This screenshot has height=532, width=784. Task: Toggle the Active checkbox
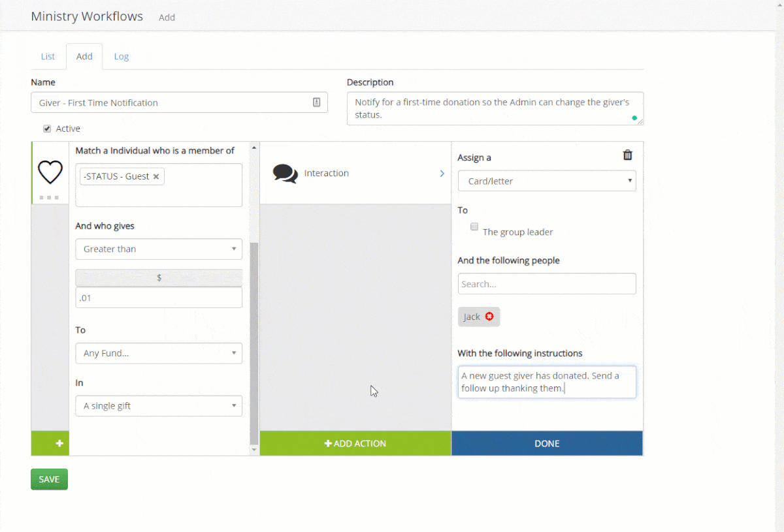pyautogui.click(x=47, y=129)
